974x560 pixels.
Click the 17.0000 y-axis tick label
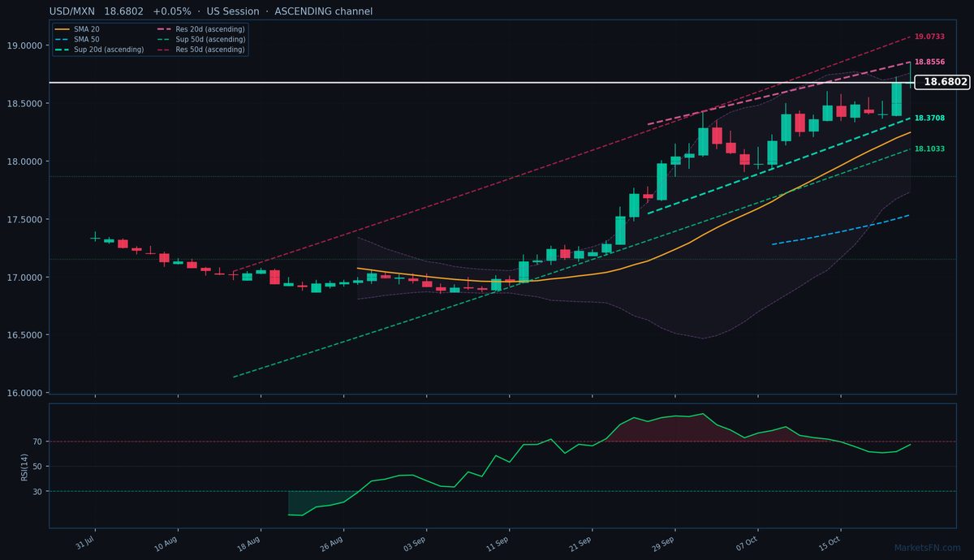(x=26, y=278)
